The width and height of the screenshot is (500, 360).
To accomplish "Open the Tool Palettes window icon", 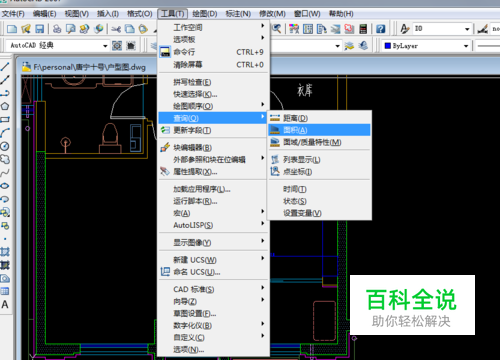I will (321, 29).
